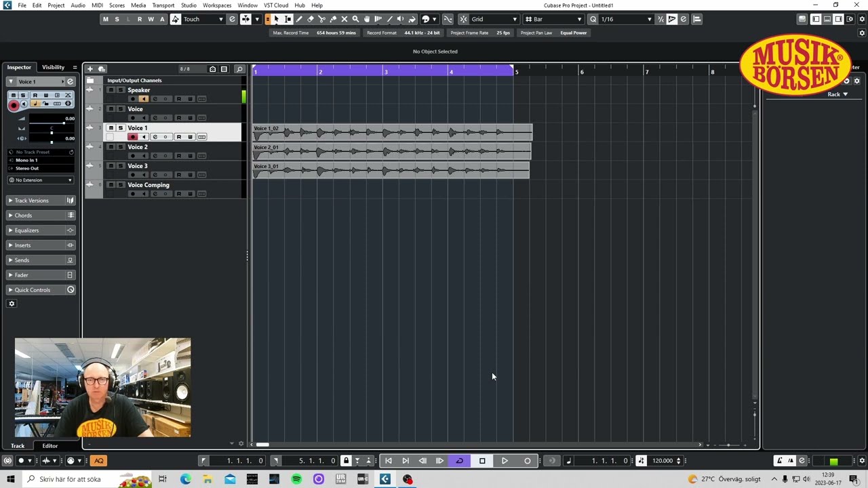This screenshot has height=488, width=868.
Task: Click the tempo value 120.000
Action: 663,461
